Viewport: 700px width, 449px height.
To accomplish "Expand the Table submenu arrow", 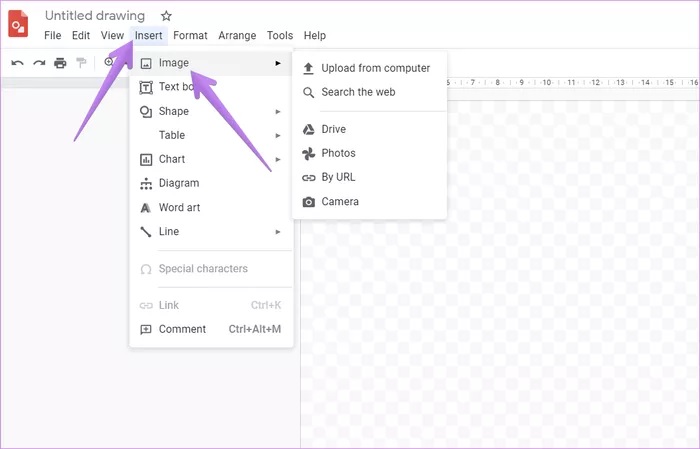I will 278,135.
